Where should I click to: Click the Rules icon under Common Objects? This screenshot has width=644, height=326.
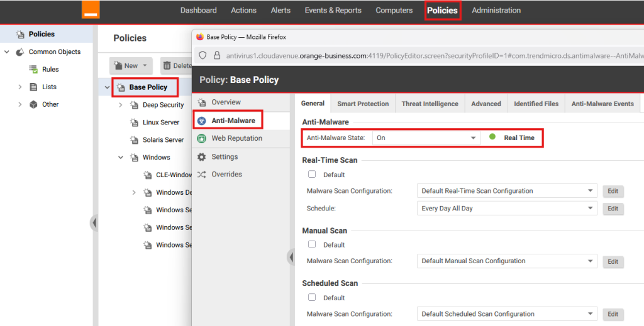point(33,69)
